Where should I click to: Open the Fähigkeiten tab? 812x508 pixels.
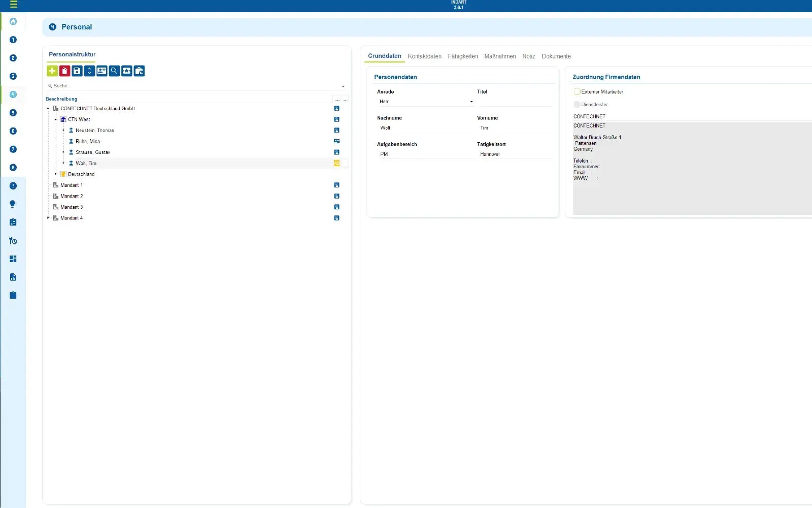pos(462,56)
